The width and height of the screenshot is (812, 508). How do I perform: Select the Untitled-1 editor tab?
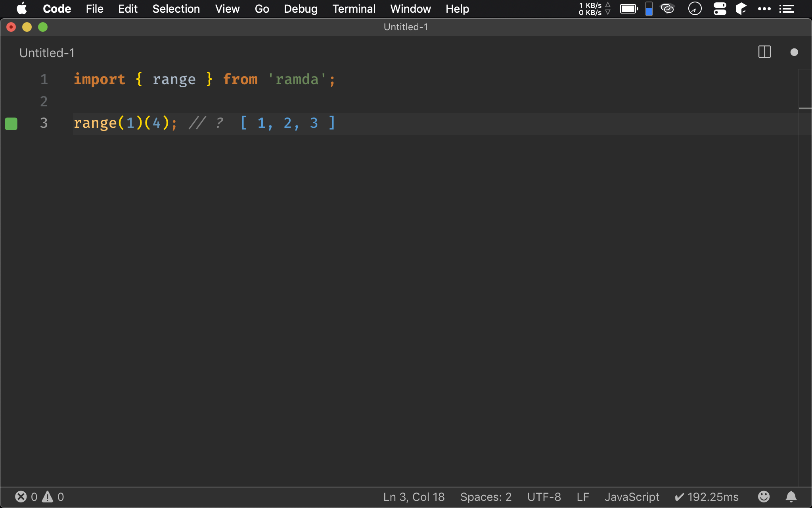click(47, 53)
